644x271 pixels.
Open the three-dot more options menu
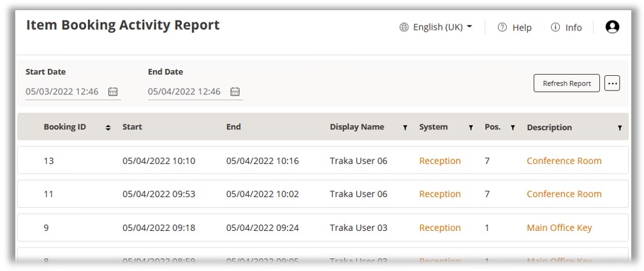coord(612,84)
